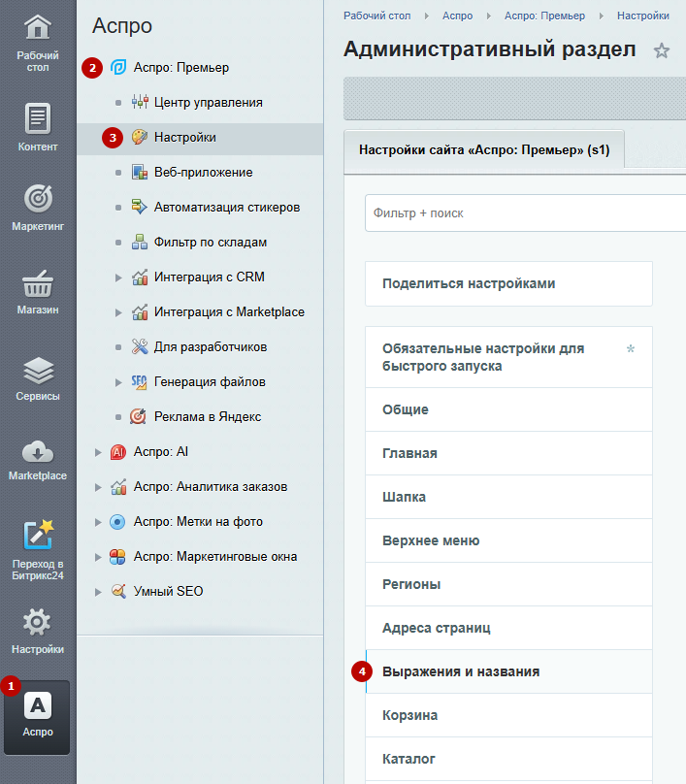Open the Аспро breadcrumb link
Screen dimensions: 686x784
[458, 16]
